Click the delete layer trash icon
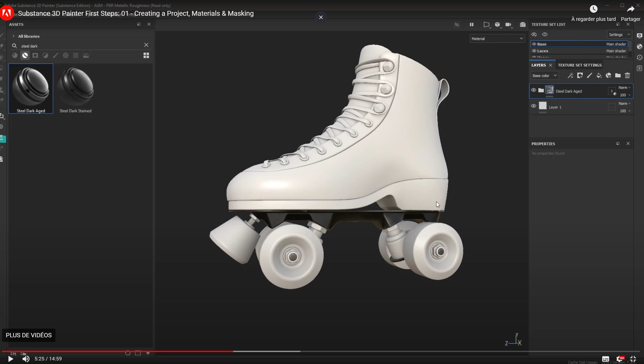 (x=627, y=75)
